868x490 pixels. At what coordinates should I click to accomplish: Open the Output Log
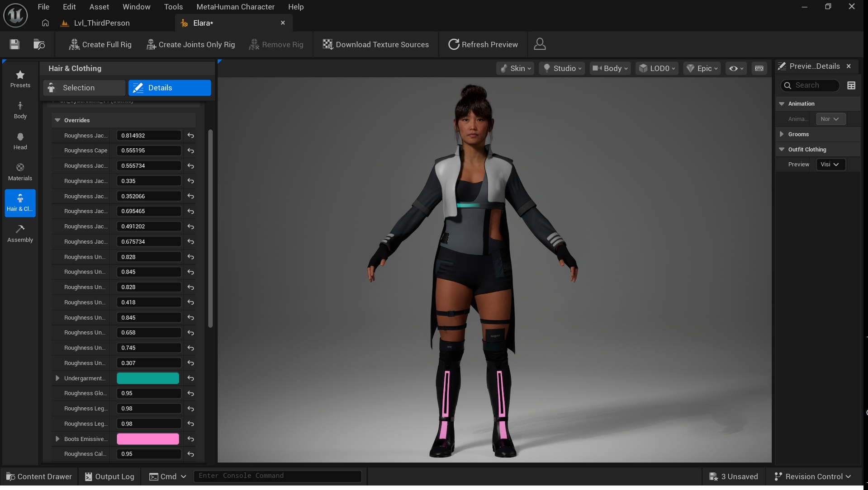109,476
